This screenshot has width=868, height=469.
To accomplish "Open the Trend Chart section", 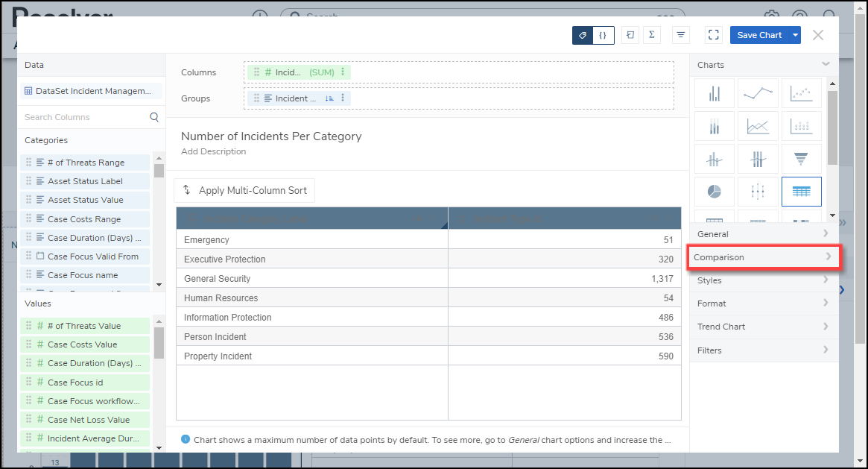I will (x=764, y=327).
